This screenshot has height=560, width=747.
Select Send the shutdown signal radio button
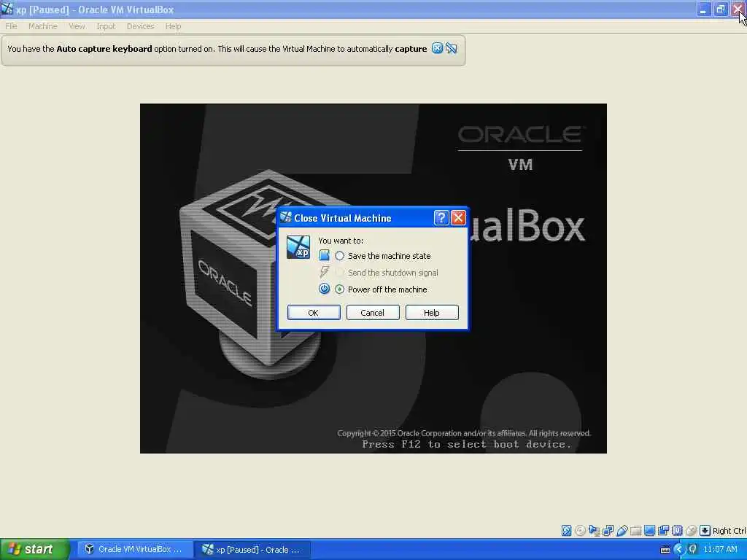pyautogui.click(x=339, y=273)
